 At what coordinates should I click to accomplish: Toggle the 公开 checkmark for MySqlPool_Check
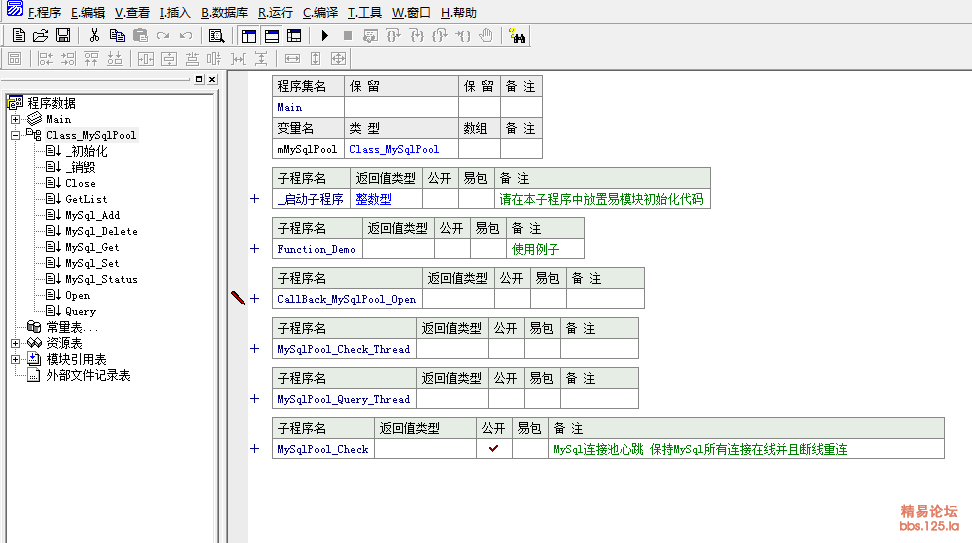(x=493, y=449)
